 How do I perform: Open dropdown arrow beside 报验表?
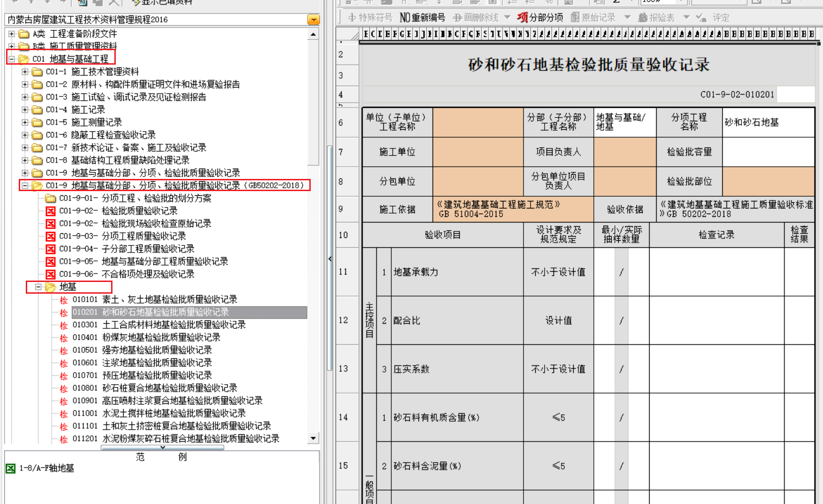pyautogui.click(x=687, y=17)
